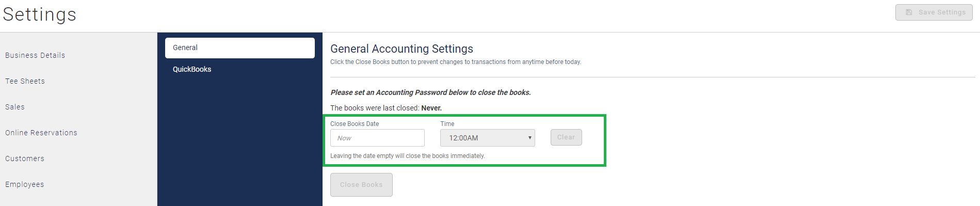This screenshot has height=206, width=980.
Task: Click the Close Books Date label
Action: pos(355,124)
